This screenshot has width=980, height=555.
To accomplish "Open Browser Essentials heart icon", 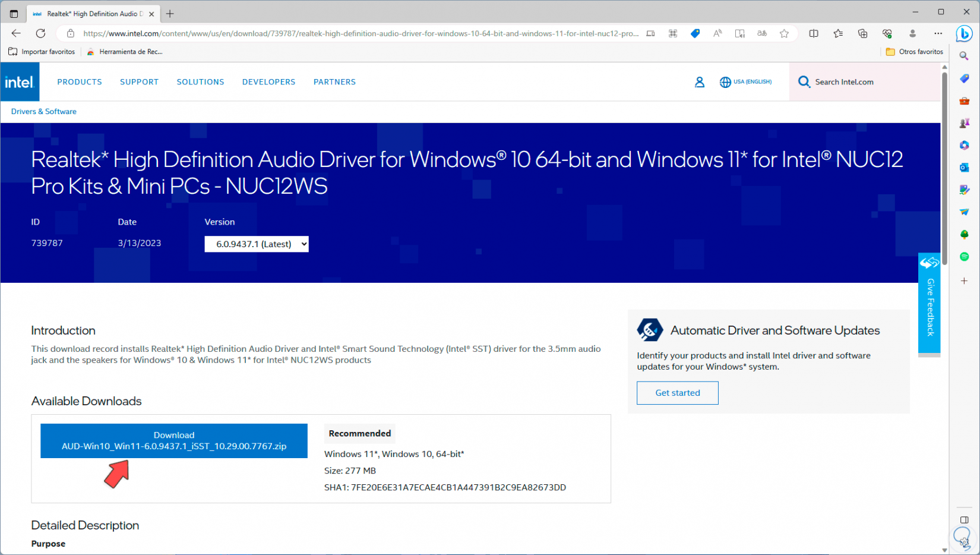I will 887,33.
